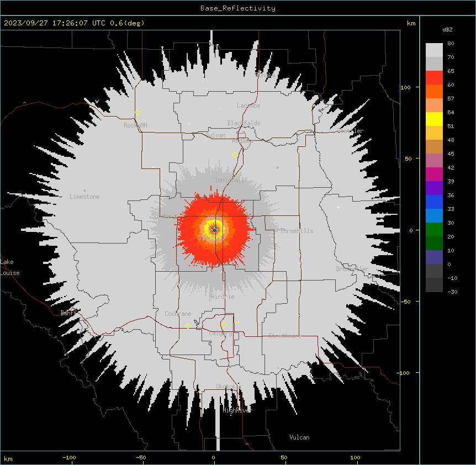Click the yellow diamond marker below Cochrane

[188, 326]
